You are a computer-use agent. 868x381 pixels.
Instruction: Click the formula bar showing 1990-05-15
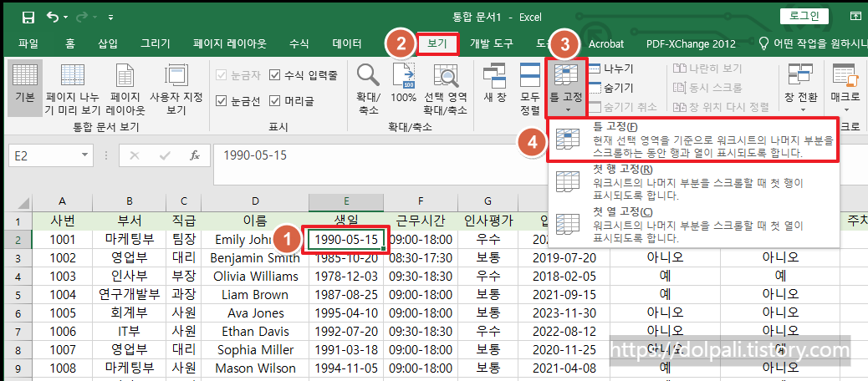click(379, 164)
